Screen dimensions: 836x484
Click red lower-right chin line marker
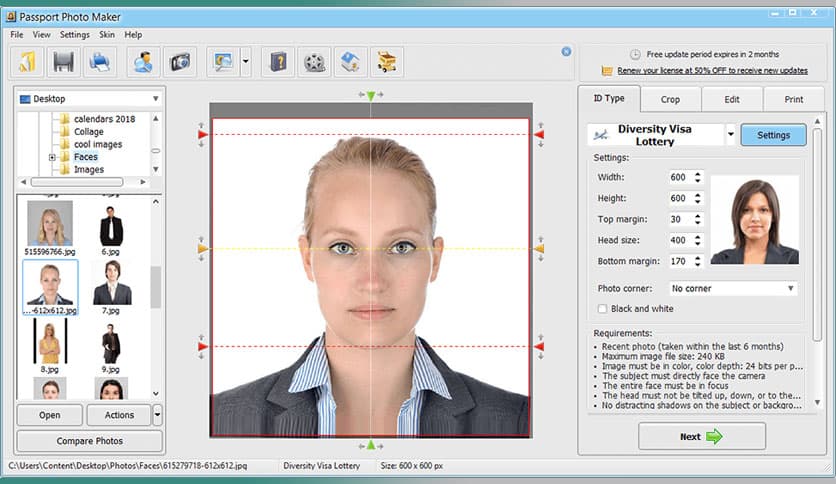pos(539,346)
